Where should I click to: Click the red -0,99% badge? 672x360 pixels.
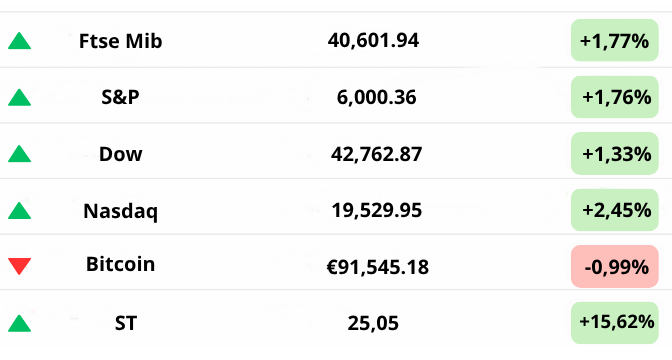[x=615, y=267]
